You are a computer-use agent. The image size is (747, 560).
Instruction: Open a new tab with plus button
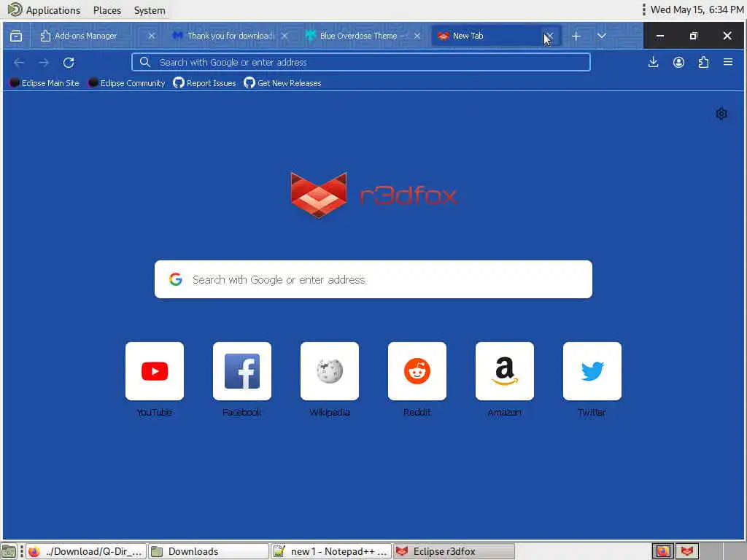(x=576, y=36)
